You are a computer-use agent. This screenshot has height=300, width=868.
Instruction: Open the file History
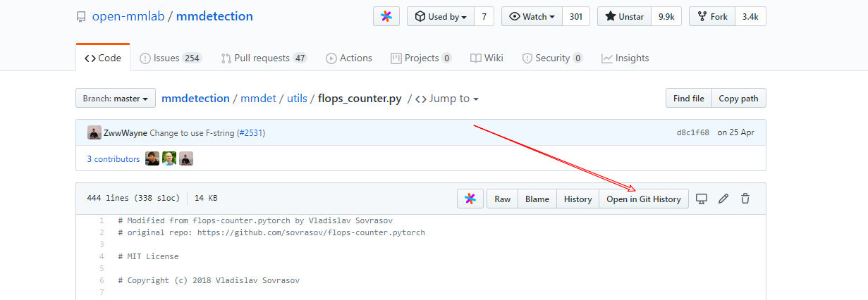point(578,199)
